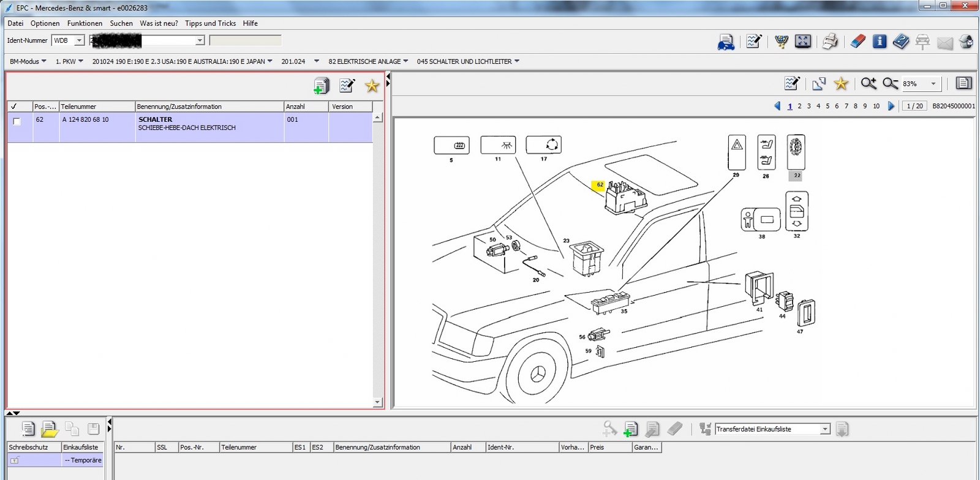Go to picture page 10
Screen dimensions: 980x480
[x=876, y=106]
